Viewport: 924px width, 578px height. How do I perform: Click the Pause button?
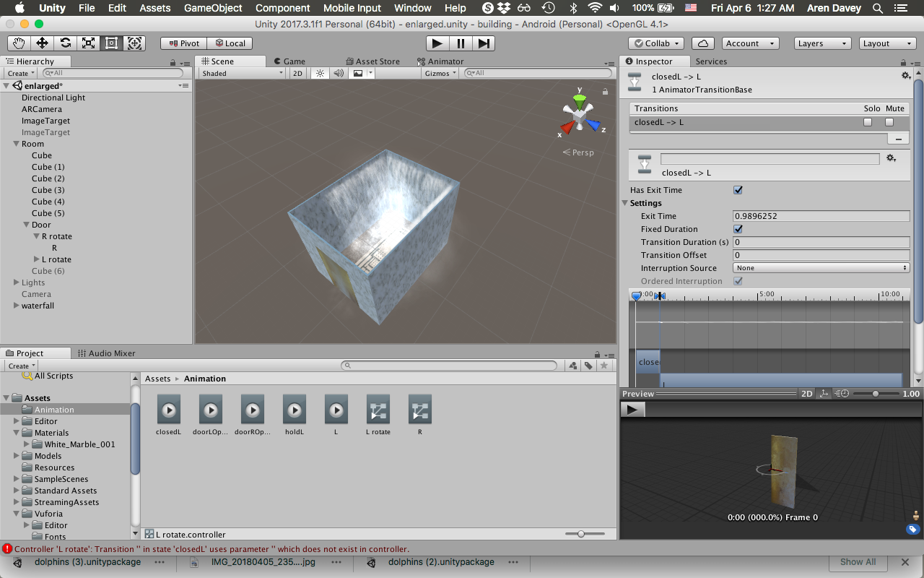tap(461, 43)
